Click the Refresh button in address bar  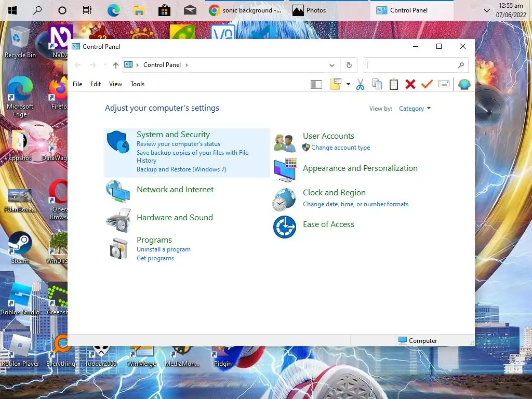point(349,65)
